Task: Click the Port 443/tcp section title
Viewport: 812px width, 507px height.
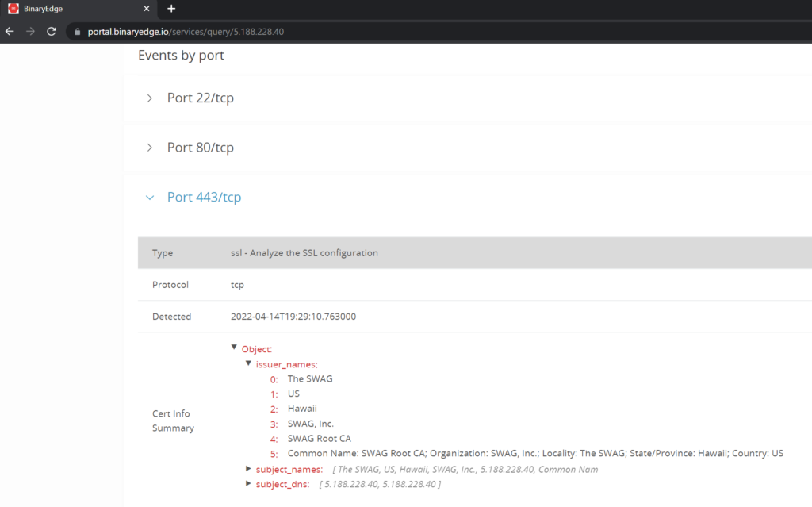Action: [204, 198]
